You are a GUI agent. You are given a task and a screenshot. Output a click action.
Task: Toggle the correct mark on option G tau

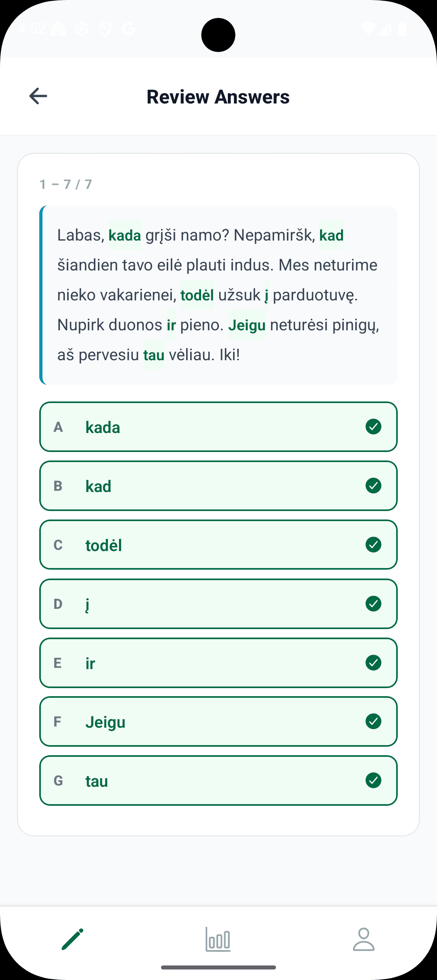coord(373,781)
